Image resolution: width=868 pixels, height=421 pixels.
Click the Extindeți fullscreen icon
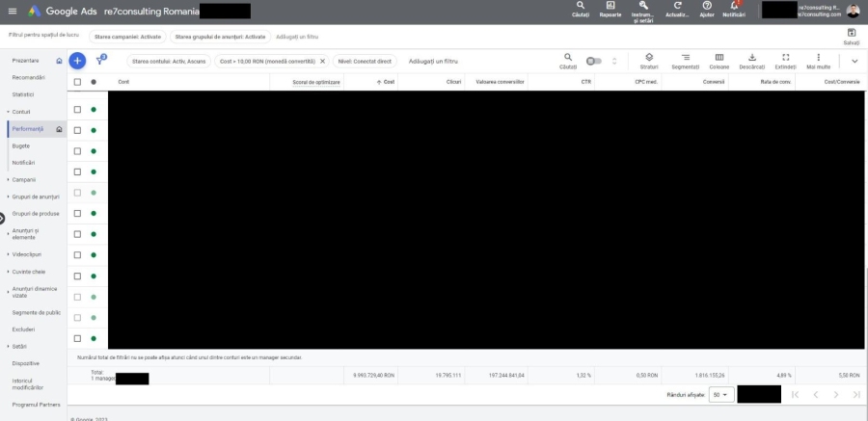[x=785, y=57]
